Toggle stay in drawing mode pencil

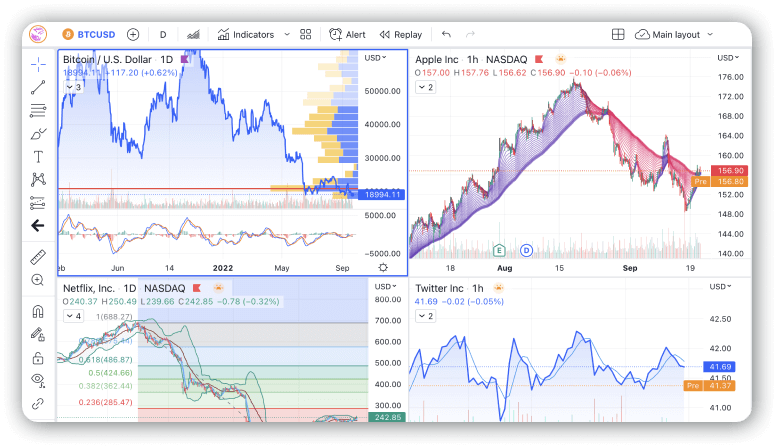(38, 334)
